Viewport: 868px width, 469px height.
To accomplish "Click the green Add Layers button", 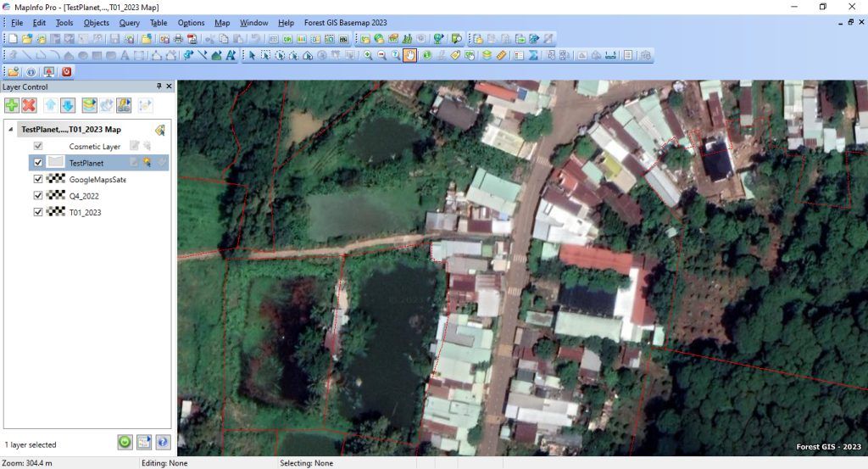I will [12, 105].
